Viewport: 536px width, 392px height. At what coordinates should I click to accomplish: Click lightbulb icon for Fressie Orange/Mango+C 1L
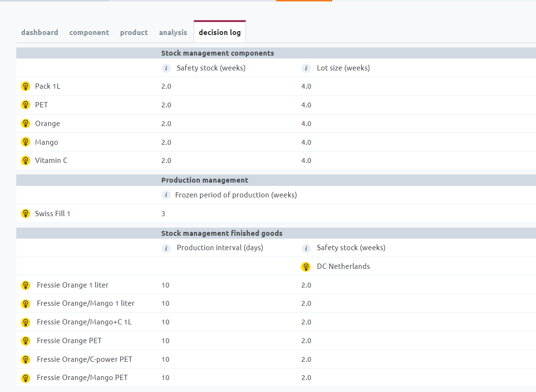pyautogui.click(x=25, y=323)
